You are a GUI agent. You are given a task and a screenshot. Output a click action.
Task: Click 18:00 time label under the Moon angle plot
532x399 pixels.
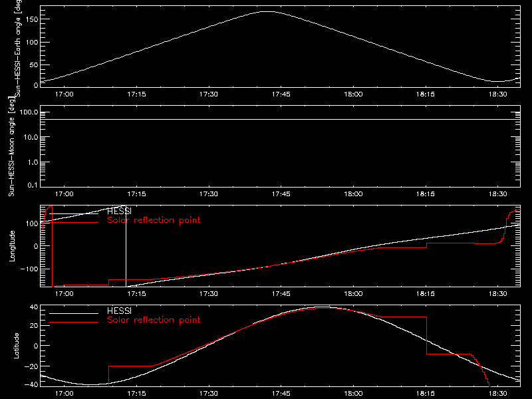[353, 194]
